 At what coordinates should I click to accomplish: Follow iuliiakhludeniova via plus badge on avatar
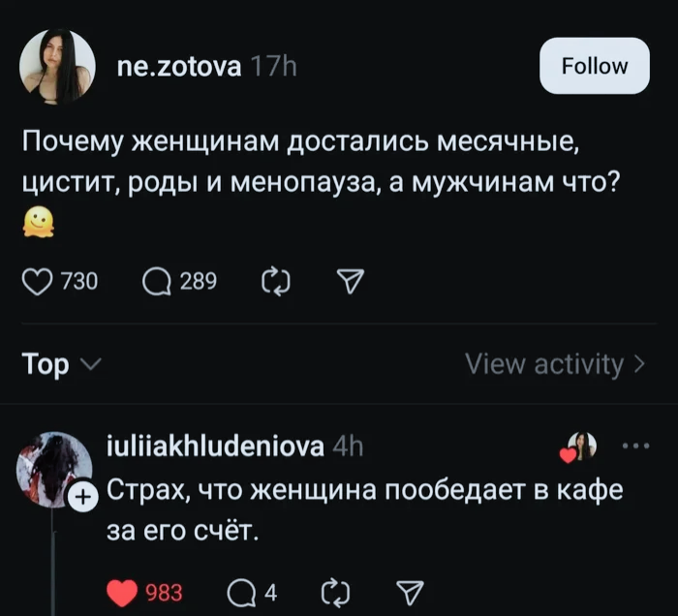click(x=84, y=497)
